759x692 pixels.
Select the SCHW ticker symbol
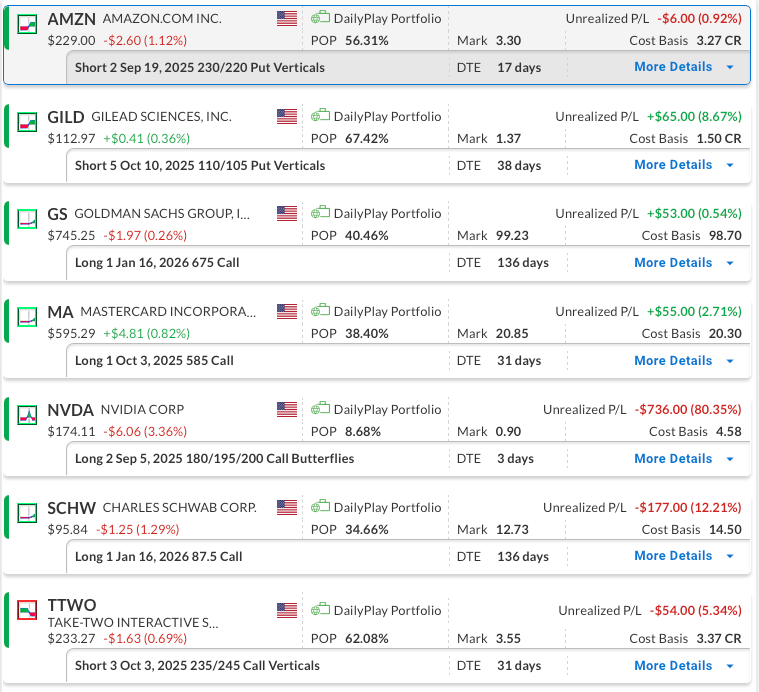71,508
